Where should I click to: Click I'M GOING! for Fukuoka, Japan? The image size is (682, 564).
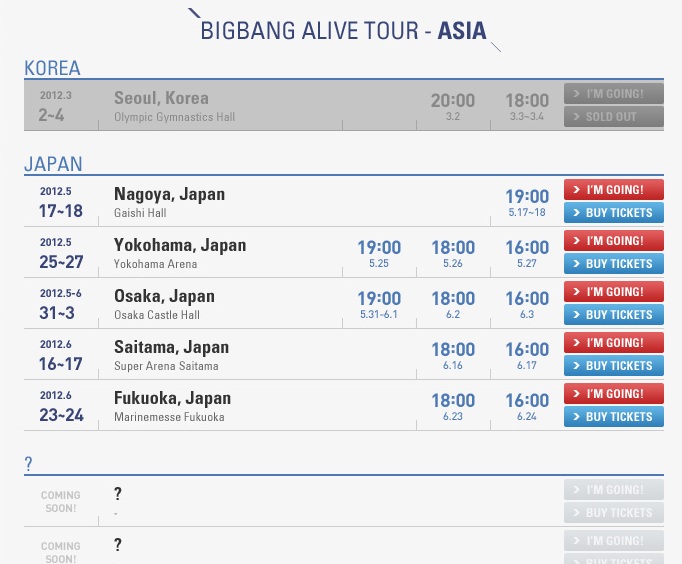click(x=614, y=394)
